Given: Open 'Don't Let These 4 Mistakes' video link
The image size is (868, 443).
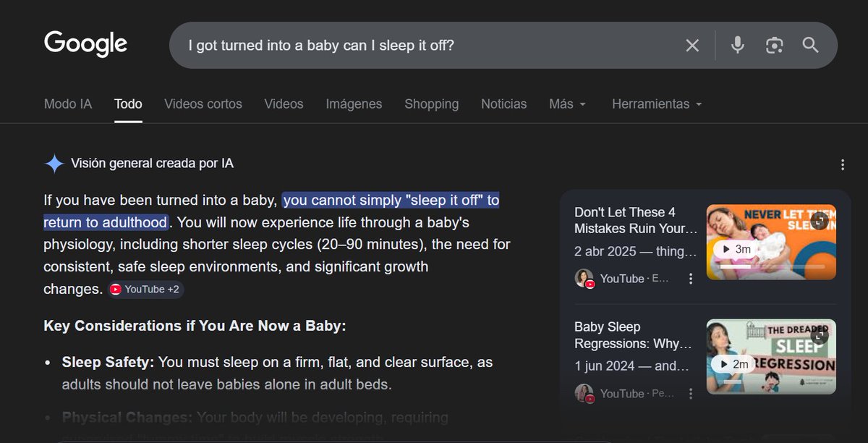Looking at the screenshot, I should point(636,221).
